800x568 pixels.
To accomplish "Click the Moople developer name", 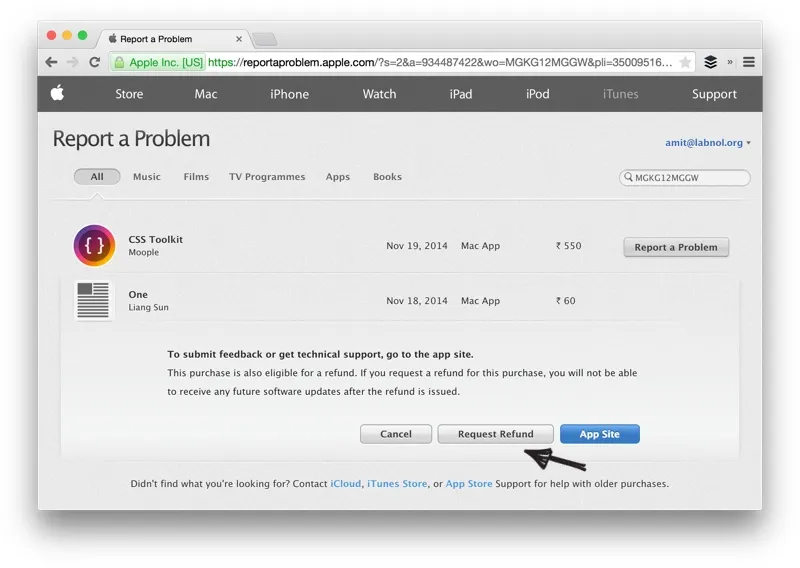I will (x=143, y=252).
